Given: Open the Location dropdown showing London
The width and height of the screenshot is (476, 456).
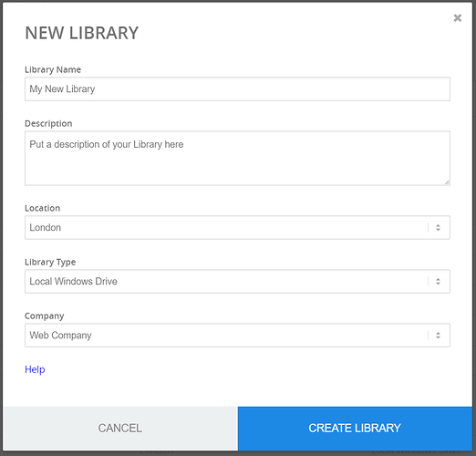Looking at the screenshot, I should coord(237,227).
